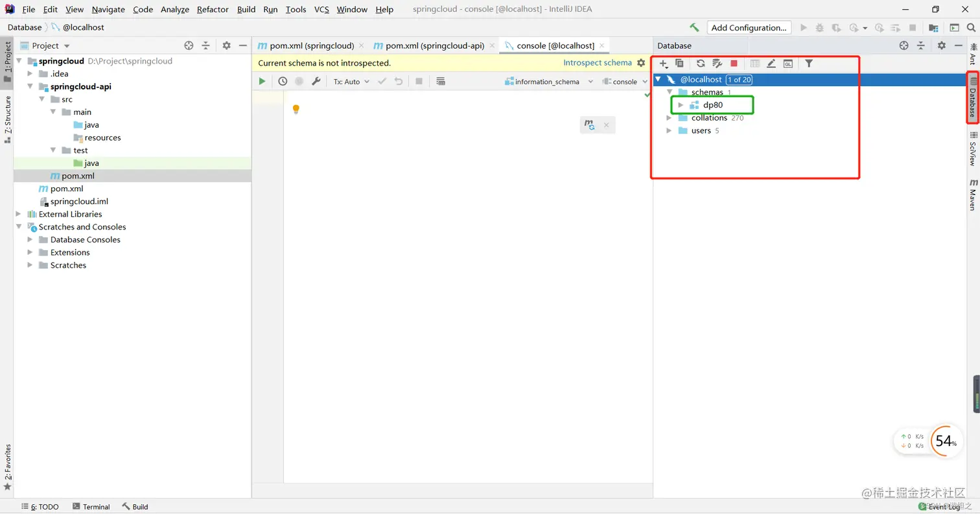Click the '1 of 20' schemas badge
Viewport: 980px width, 514px height.
point(739,80)
